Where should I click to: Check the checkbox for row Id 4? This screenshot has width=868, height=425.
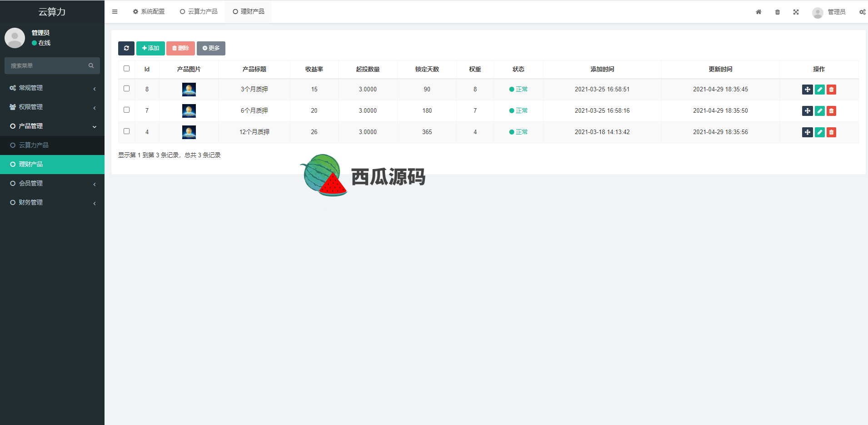tap(126, 131)
